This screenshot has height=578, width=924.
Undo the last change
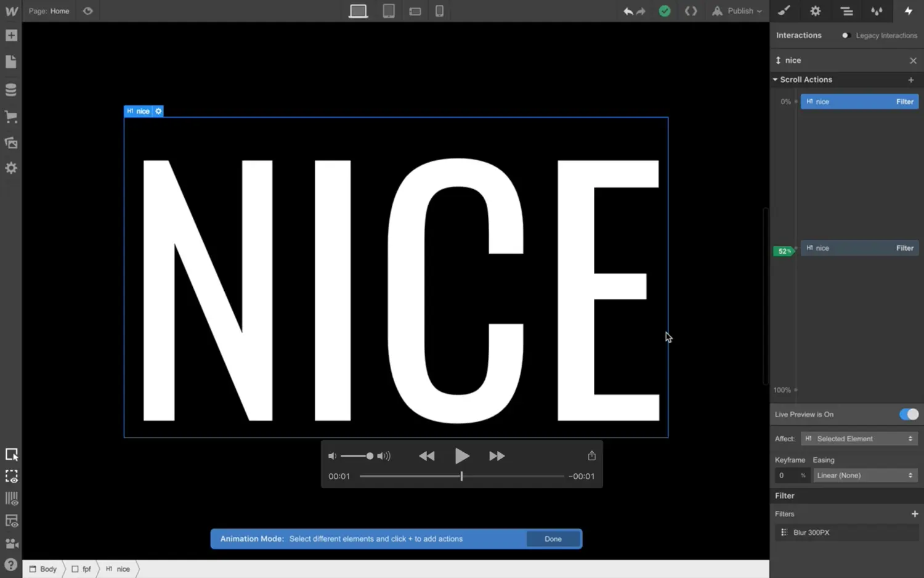click(628, 11)
